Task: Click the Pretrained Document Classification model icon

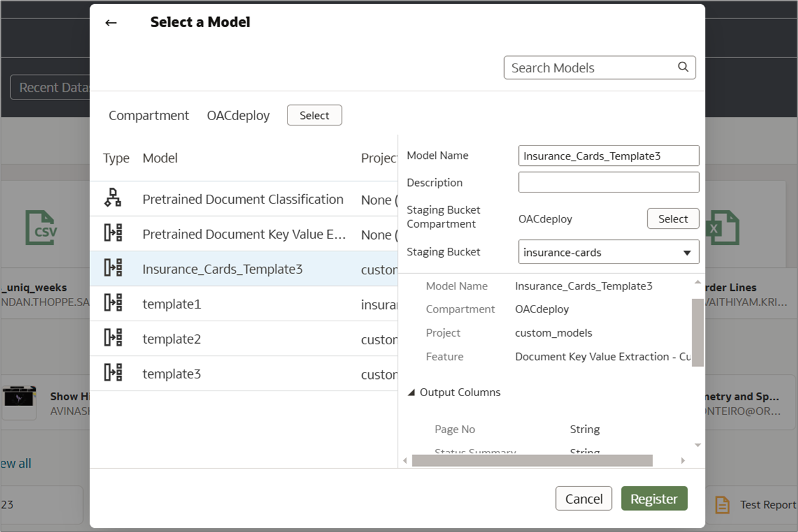Action: coord(113,198)
